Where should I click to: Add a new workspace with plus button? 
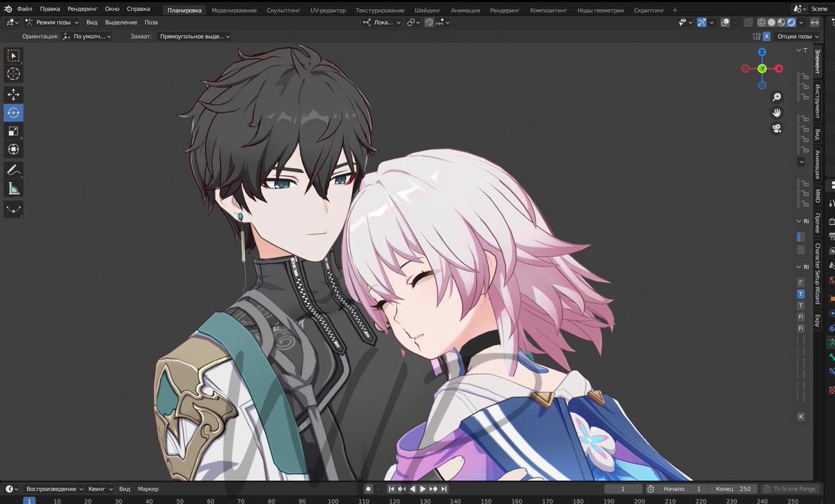tap(675, 10)
